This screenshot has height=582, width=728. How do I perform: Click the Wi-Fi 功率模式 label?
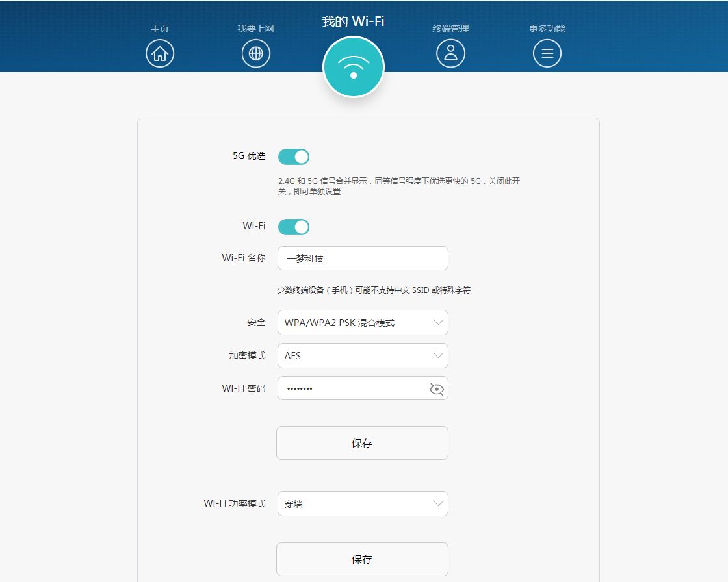click(x=235, y=503)
